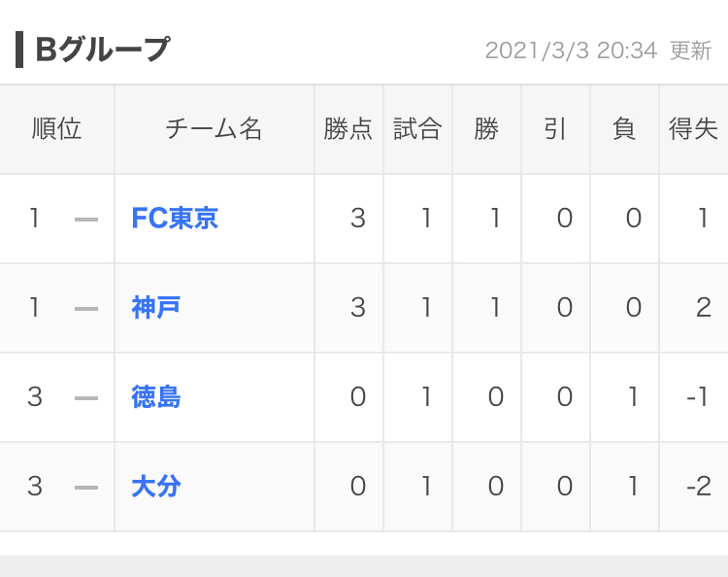Open the FC東京 team link
The height and width of the screenshot is (577, 728).
pos(175,219)
